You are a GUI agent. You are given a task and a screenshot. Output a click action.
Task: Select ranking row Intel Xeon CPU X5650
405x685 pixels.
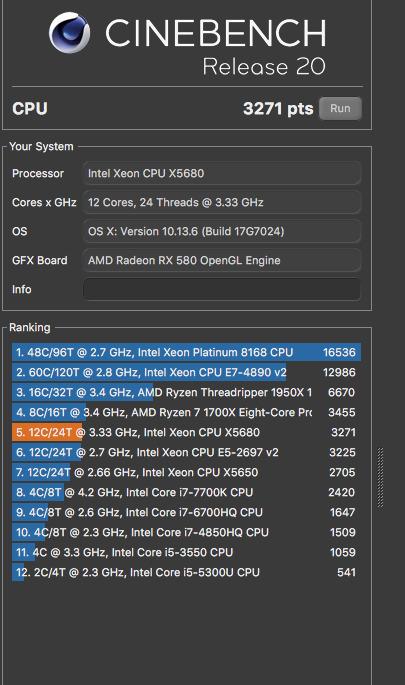pos(187,472)
